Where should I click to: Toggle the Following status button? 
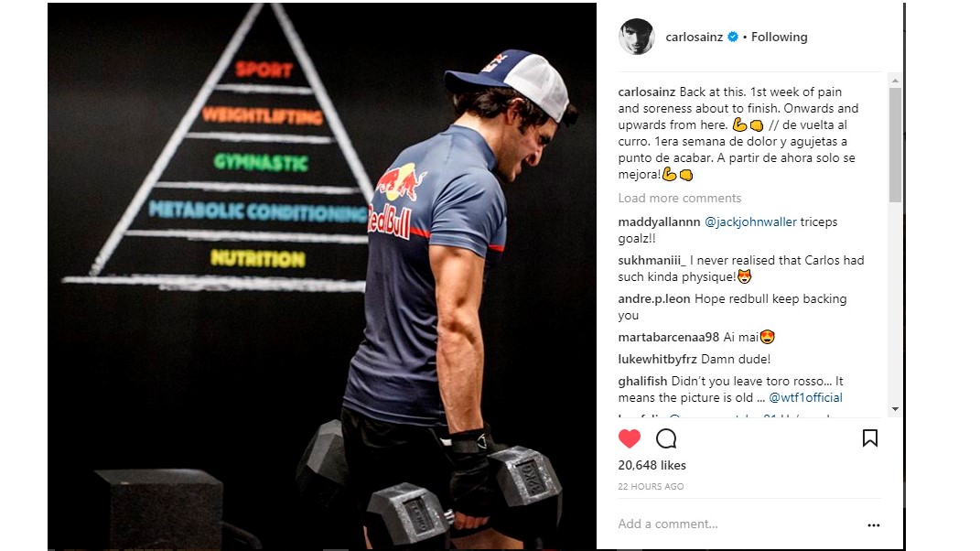(780, 37)
